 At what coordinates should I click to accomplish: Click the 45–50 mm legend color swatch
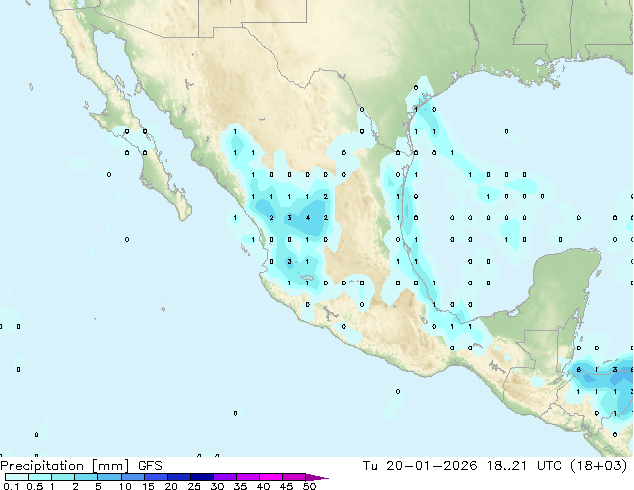point(294,477)
